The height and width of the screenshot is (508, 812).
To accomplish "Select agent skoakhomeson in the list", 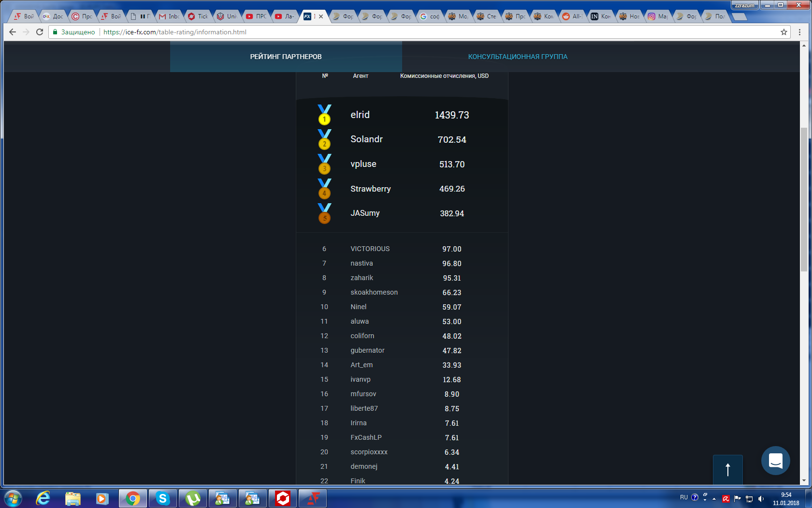I will (x=374, y=292).
